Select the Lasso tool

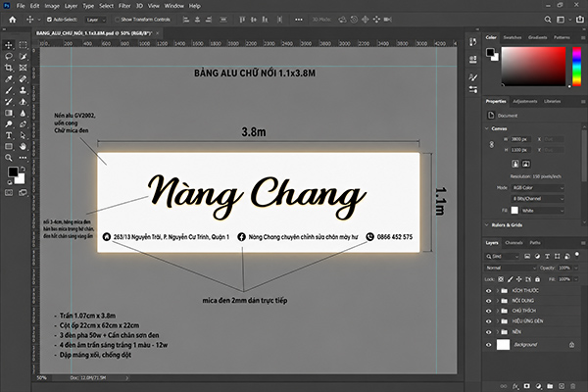tap(9, 56)
